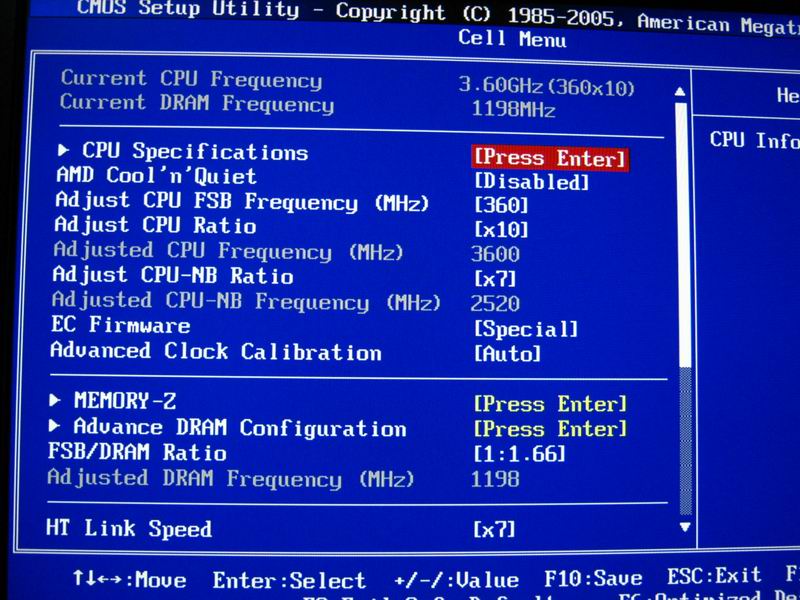The height and width of the screenshot is (600, 800).
Task: Toggle EC Firmware Special value
Action: point(526,329)
